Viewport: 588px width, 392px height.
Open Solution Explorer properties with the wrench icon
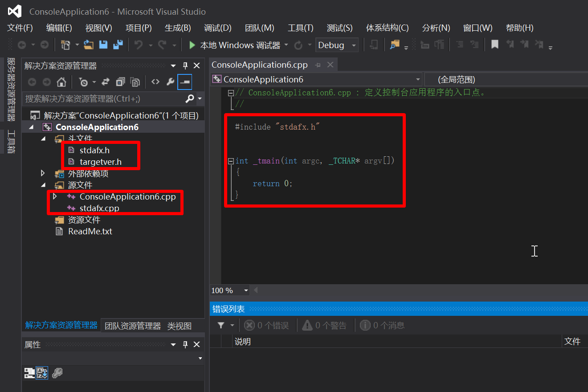tap(171, 82)
